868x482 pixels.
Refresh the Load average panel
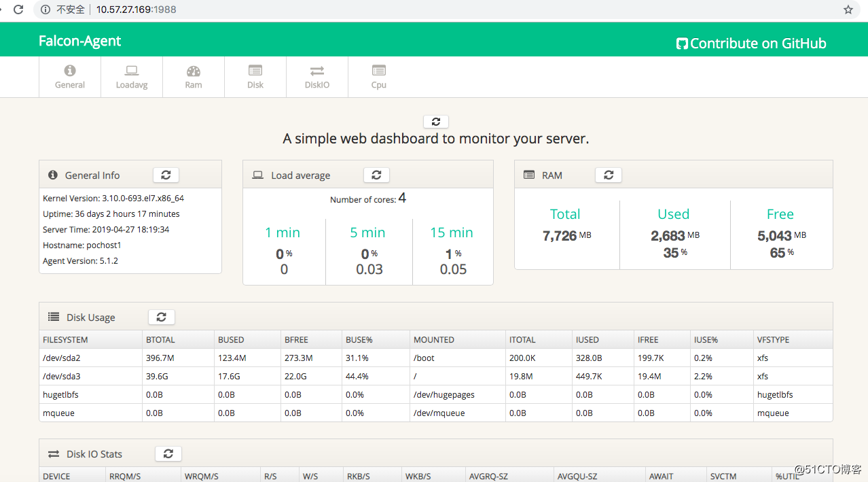click(376, 175)
